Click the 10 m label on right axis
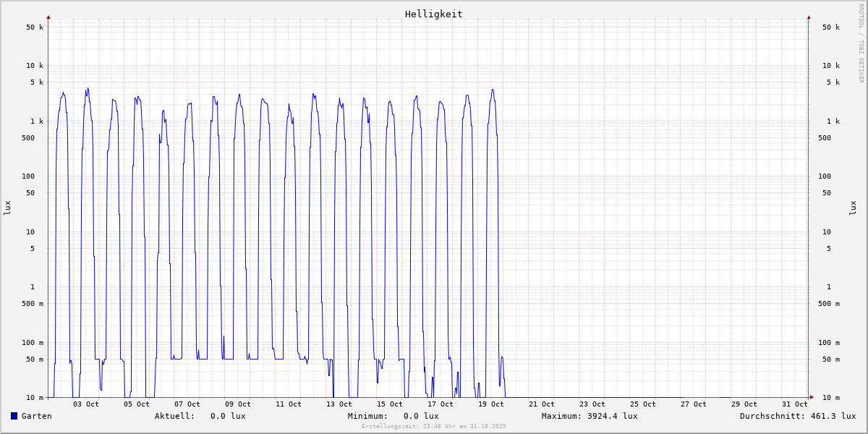Viewport: 868px width, 434px height. point(829,398)
